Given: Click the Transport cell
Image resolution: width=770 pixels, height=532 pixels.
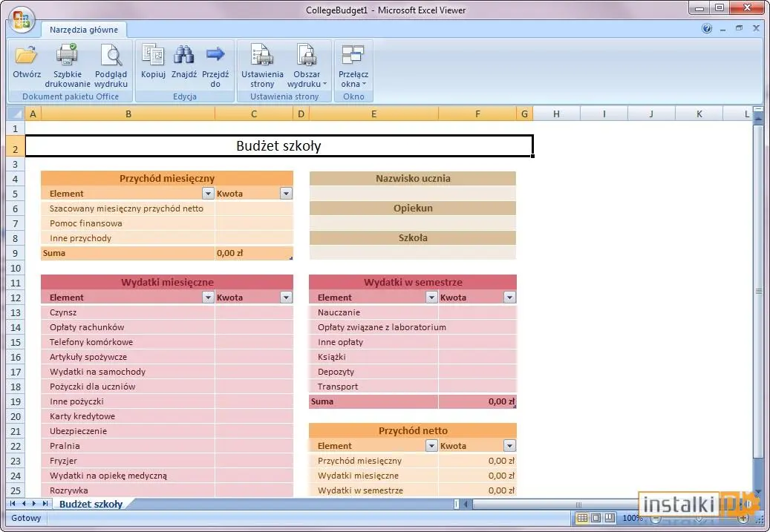Looking at the screenshot, I should click(373, 387).
